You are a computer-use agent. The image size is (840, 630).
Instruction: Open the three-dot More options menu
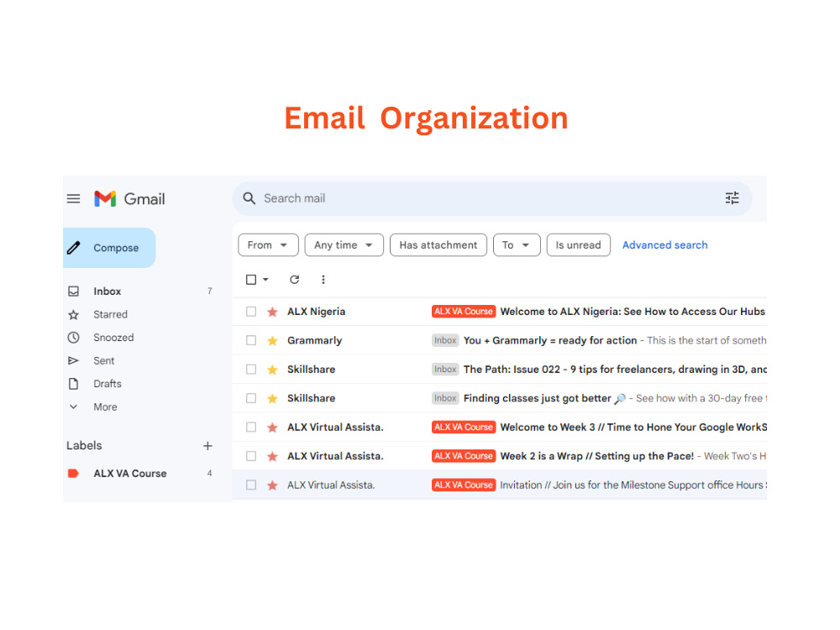pos(323,279)
